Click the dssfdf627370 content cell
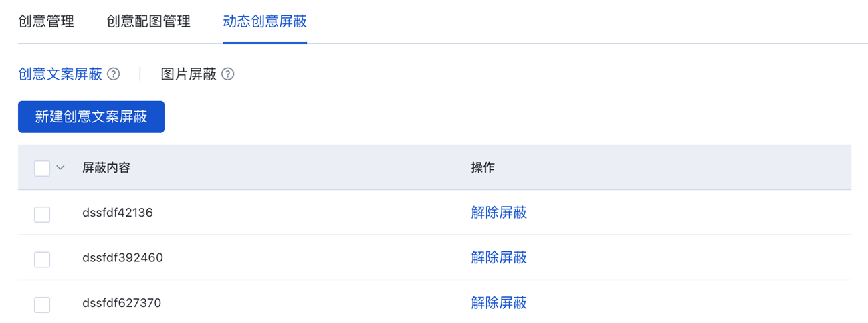868x323 pixels. click(122, 303)
